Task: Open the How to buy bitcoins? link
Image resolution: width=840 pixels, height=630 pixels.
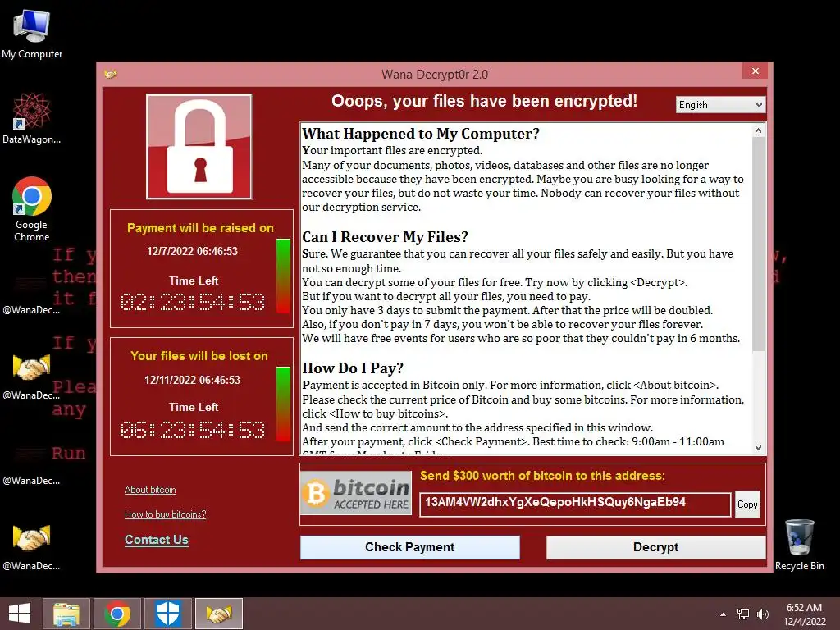Action: 165,514
